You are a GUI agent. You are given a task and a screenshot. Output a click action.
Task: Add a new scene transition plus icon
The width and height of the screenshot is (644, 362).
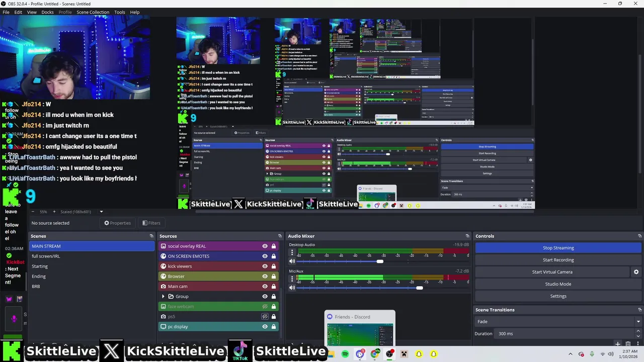618,344
